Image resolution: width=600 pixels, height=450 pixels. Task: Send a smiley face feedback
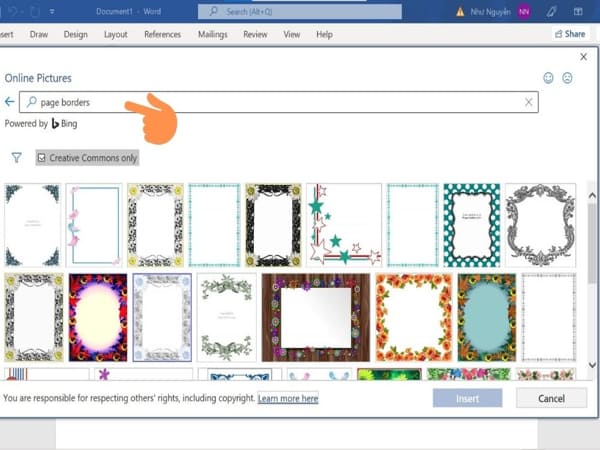pyautogui.click(x=548, y=78)
